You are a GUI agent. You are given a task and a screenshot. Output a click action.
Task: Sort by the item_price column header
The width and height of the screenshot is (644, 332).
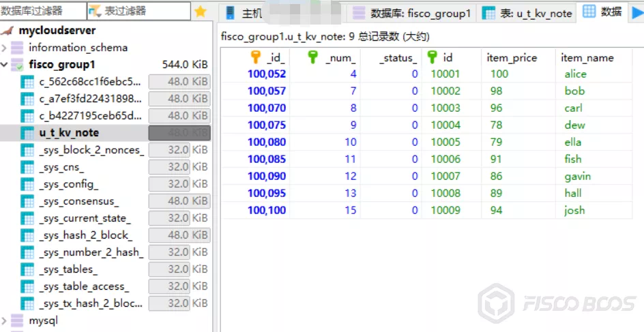pyautogui.click(x=518, y=57)
